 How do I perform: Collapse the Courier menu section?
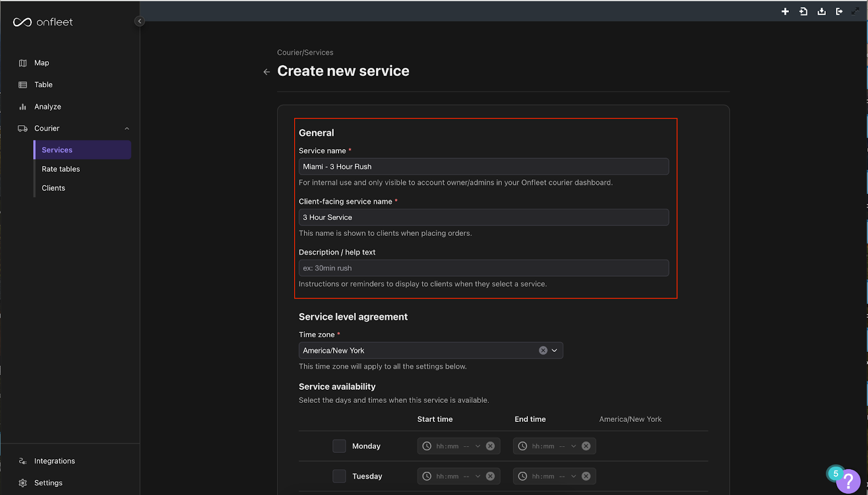coord(127,128)
